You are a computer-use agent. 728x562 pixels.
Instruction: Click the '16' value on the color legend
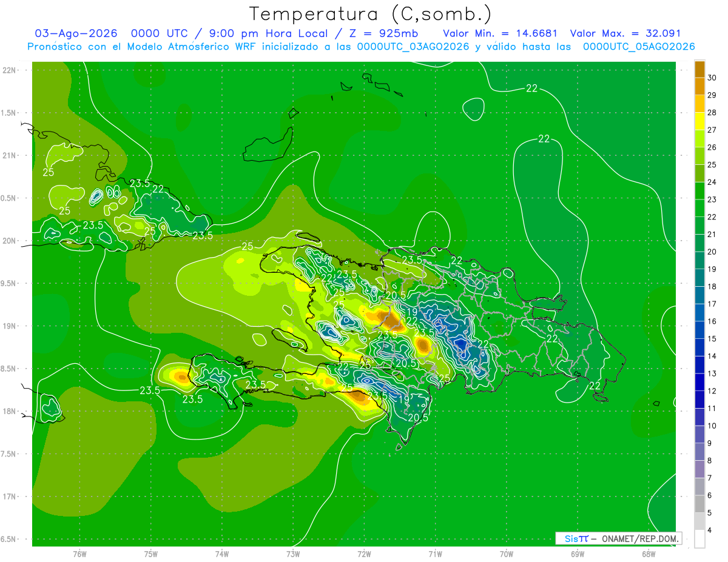(712, 321)
